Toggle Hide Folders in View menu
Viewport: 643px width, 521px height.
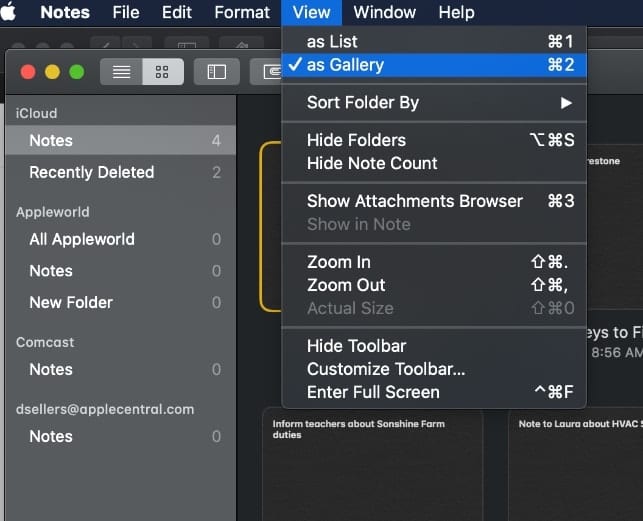point(356,140)
